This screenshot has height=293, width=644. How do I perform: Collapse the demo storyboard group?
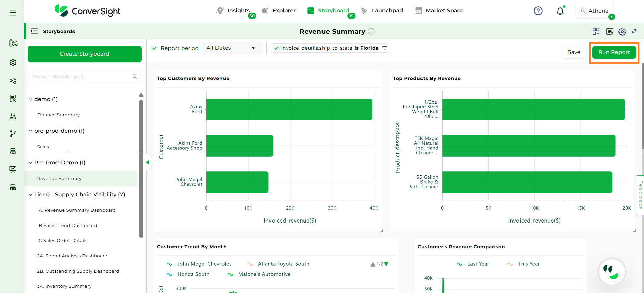pos(31,99)
